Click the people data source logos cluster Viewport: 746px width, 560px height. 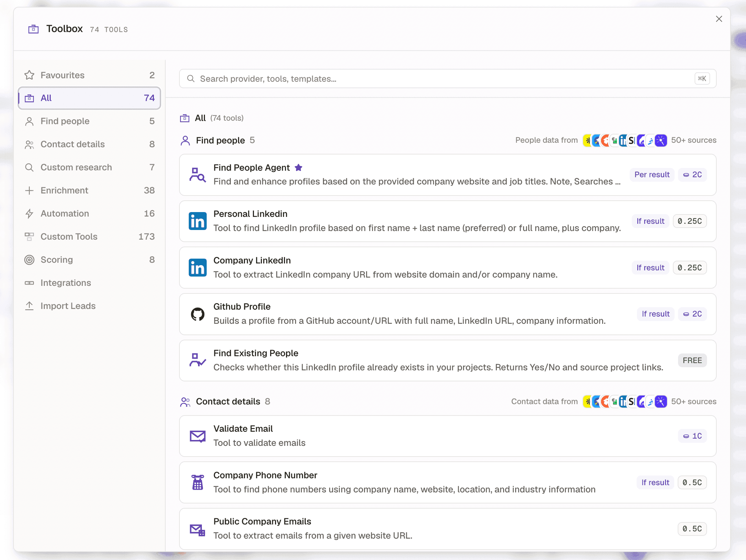tap(625, 140)
